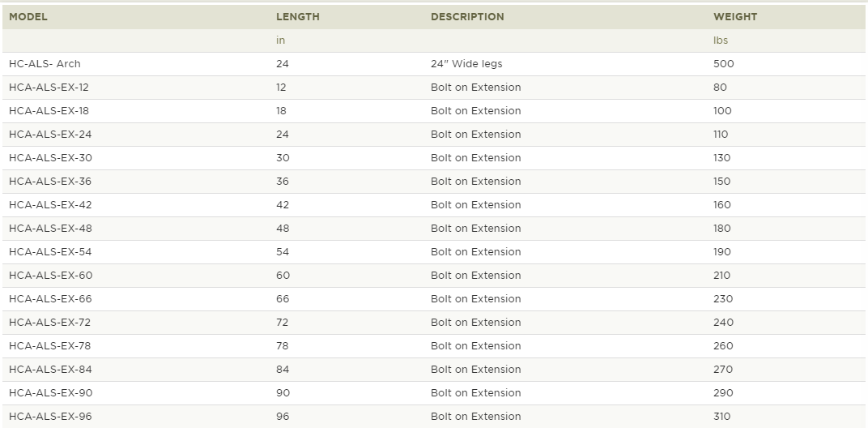Select the HC-ALS- Arch model cell
Viewport: 868px width, 428px height.
(x=45, y=64)
